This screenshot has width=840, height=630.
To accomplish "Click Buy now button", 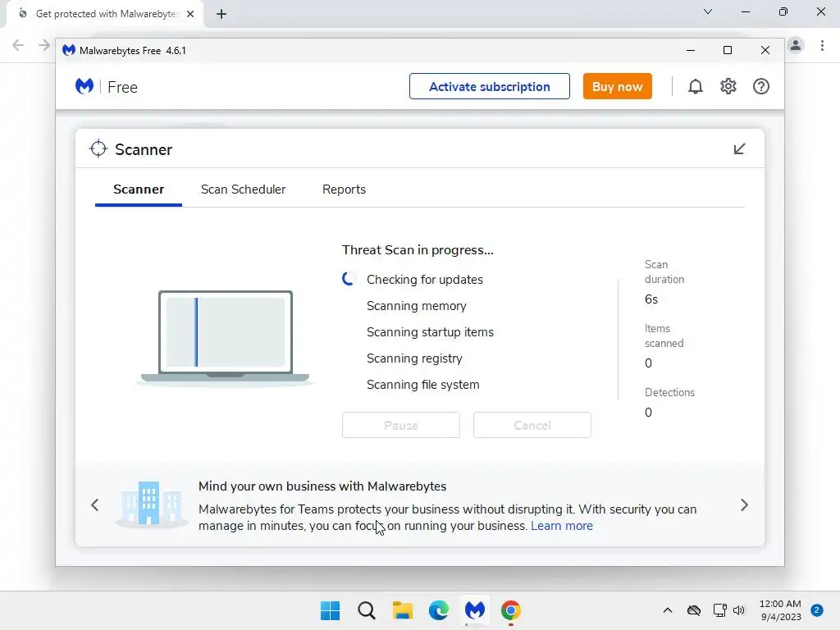I will click(x=617, y=86).
